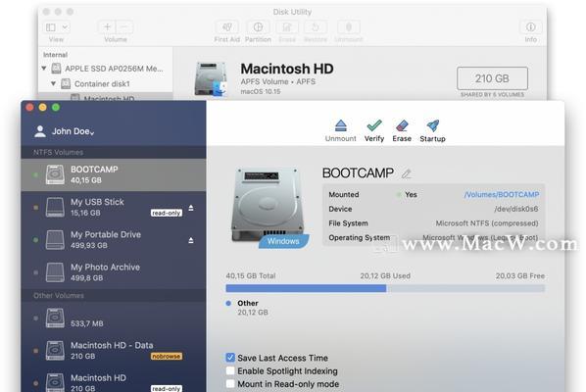Click Erase in Disk Utility toolbar
The height and width of the screenshot is (392, 586).
287,26
